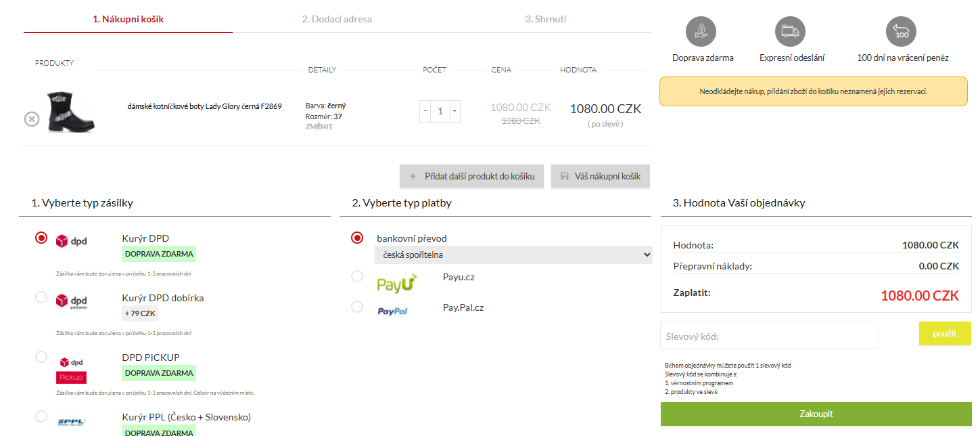Click the free shipping hand icon
980x436 pixels.
pyautogui.click(x=701, y=31)
